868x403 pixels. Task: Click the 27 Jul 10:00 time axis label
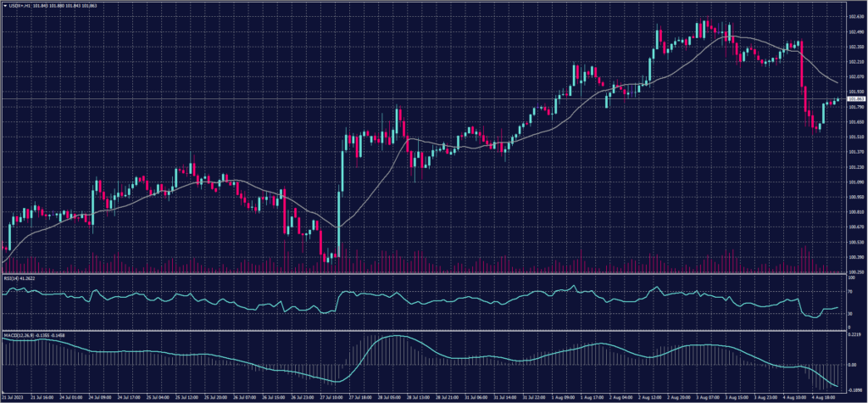click(x=332, y=396)
